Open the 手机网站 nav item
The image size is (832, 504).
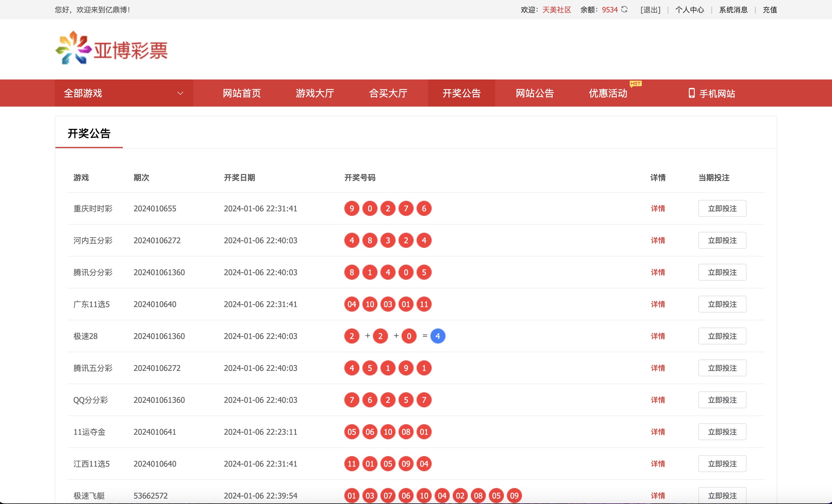point(712,93)
